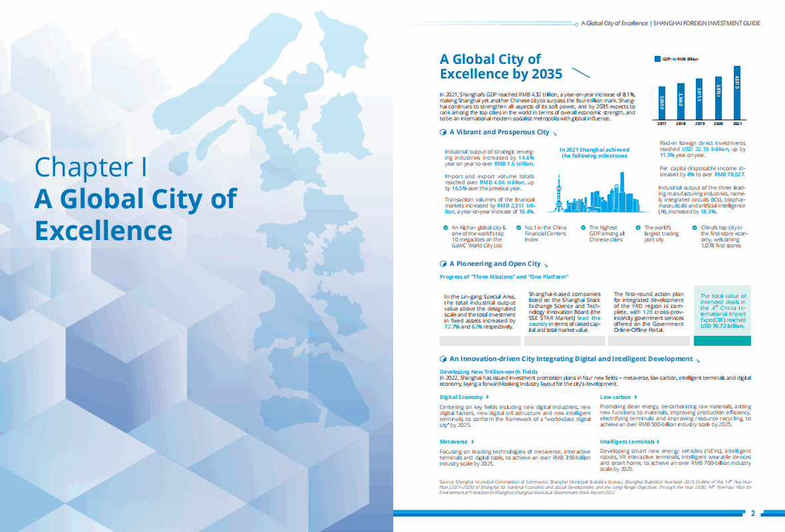Click the "Intelligent terminals" label
Viewport: 785px width, 532px height.
point(627,442)
